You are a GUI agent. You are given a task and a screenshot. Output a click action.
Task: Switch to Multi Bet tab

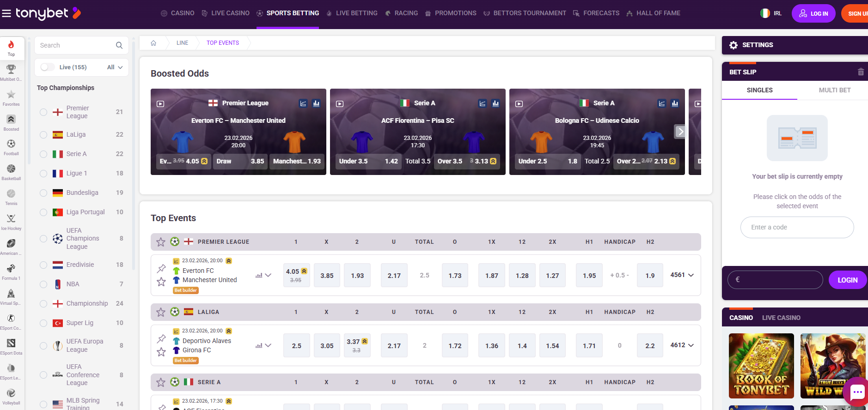pos(835,90)
